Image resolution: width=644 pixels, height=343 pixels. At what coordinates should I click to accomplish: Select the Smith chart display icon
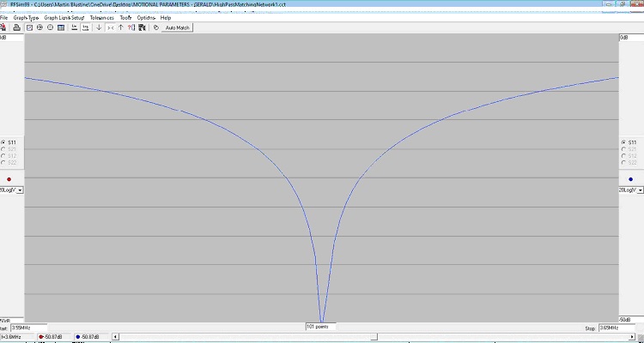tap(39, 27)
